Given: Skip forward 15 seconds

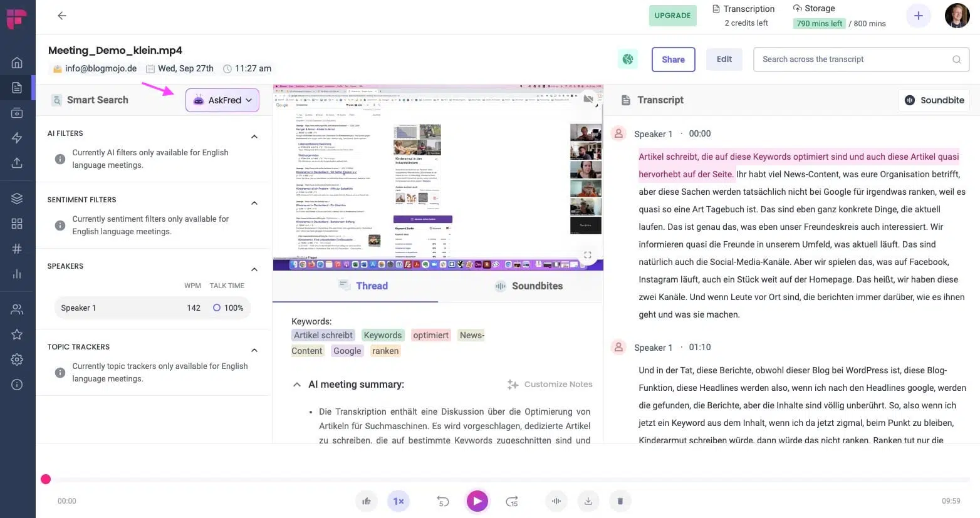Looking at the screenshot, I should (x=512, y=501).
